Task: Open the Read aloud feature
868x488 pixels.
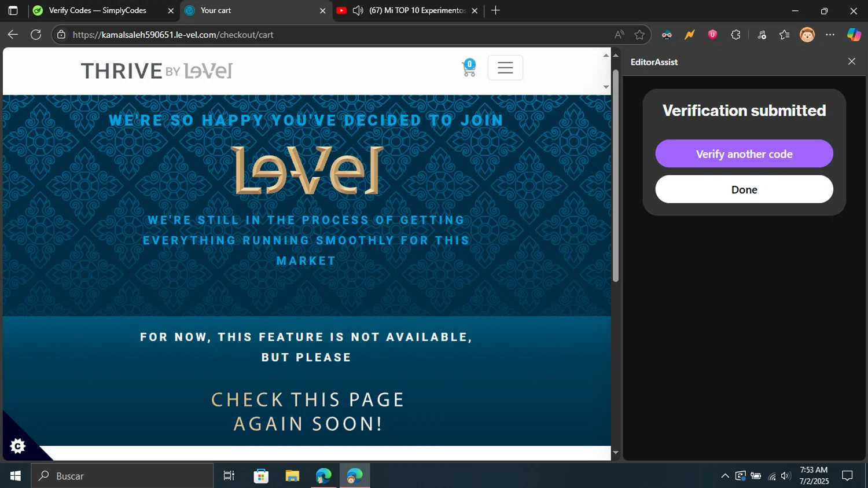Action: click(619, 35)
